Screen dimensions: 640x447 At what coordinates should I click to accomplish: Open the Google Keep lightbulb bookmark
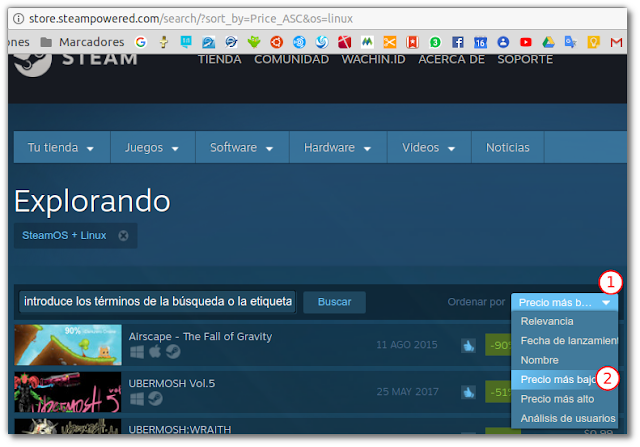coord(593,42)
